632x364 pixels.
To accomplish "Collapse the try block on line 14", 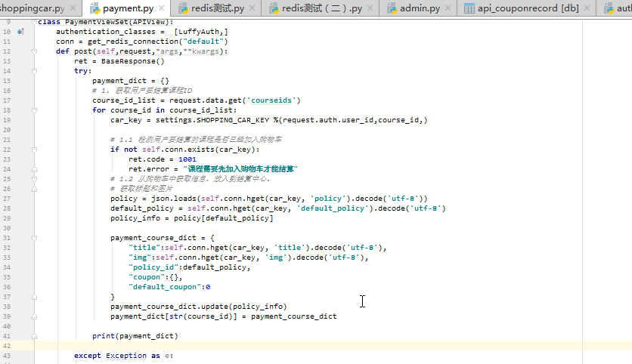I will [35, 71].
